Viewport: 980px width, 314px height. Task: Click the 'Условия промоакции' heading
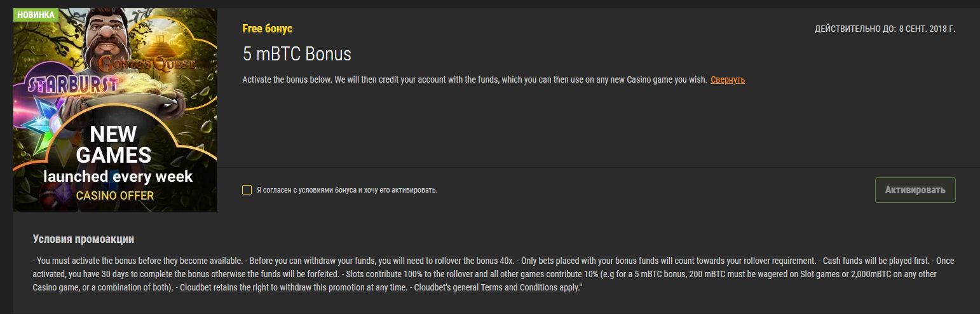(x=83, y=239)
